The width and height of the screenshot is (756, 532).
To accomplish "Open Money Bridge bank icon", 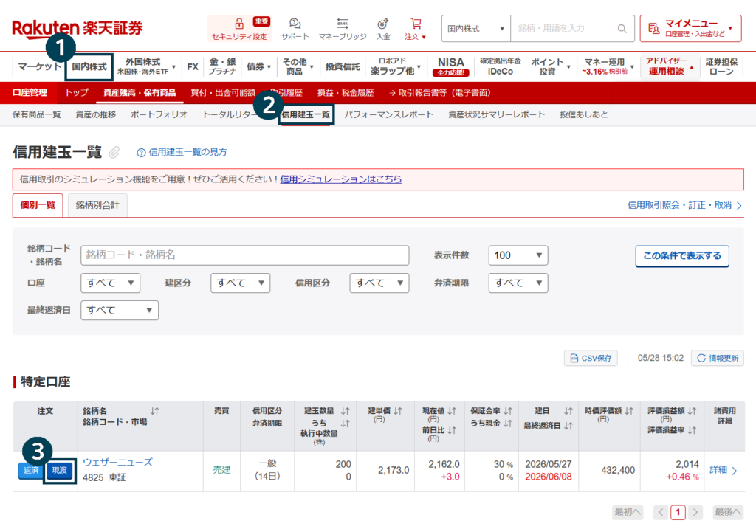I will 343,23.
